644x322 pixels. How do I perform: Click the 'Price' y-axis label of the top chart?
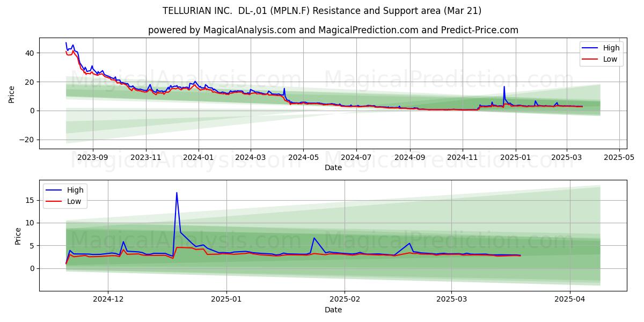[12, 93]
